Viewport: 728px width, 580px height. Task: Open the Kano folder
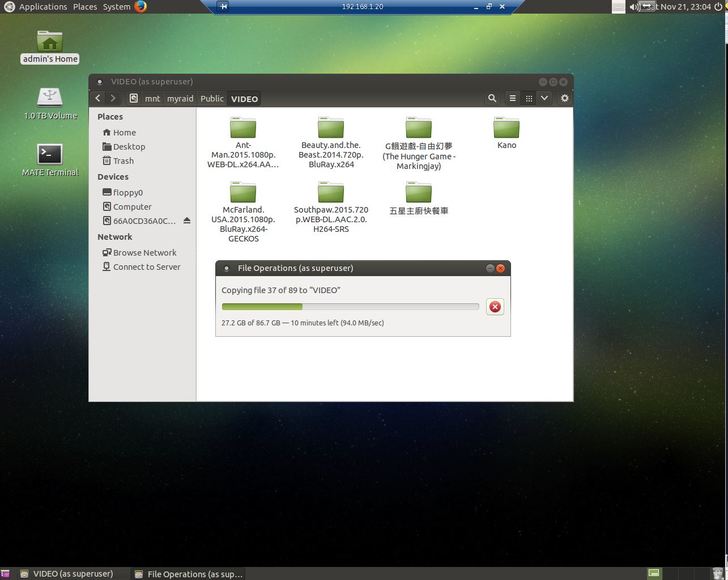506,131
